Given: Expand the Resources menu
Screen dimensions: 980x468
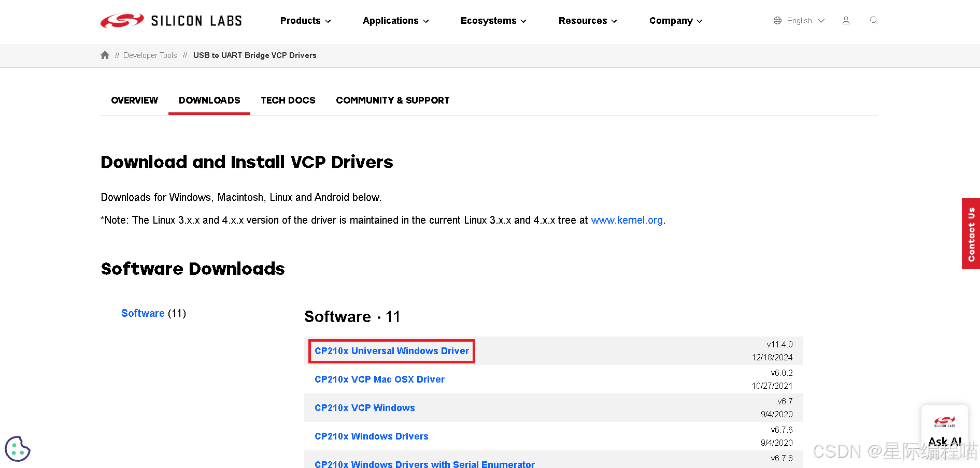Looking at the screenshot, I should coord(588,21).
